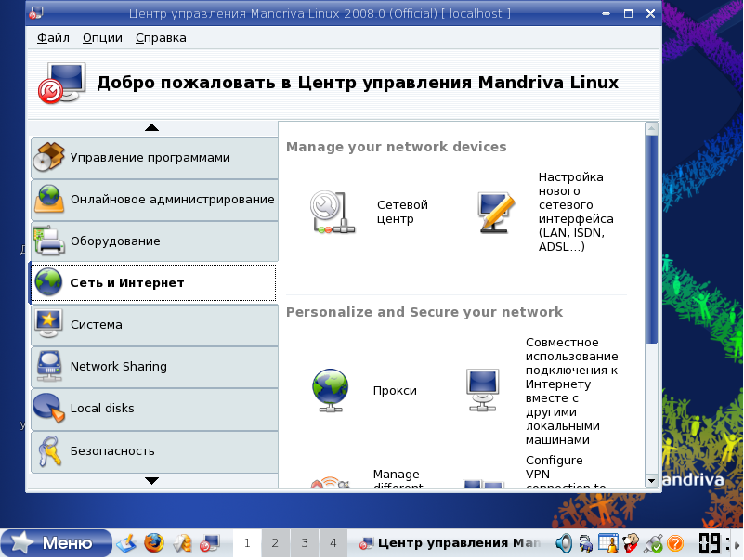Click the wireless profiles icon at bottom
This screenshot has height=560, width=744.
coord(331,482)
